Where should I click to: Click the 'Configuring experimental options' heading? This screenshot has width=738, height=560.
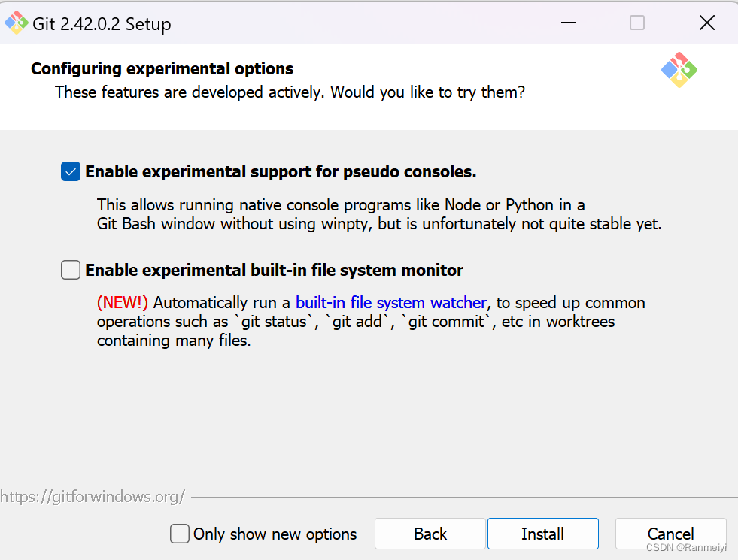[x=162, y=69]
